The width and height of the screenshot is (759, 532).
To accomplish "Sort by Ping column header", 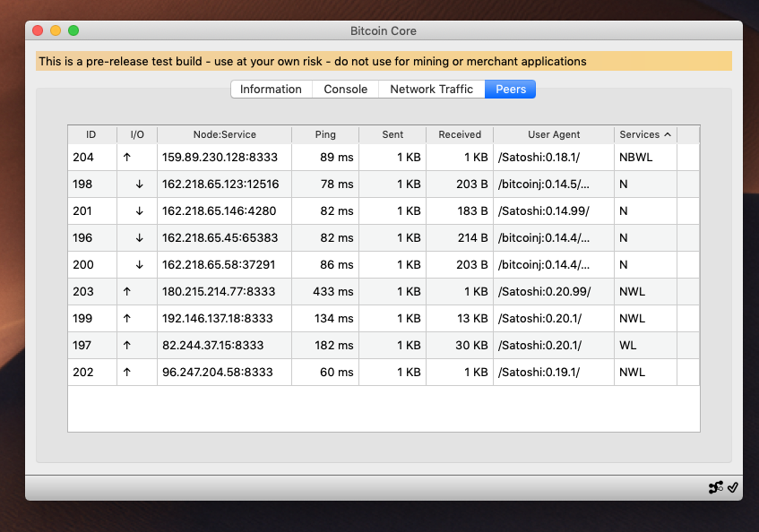I will coord(325,134).
